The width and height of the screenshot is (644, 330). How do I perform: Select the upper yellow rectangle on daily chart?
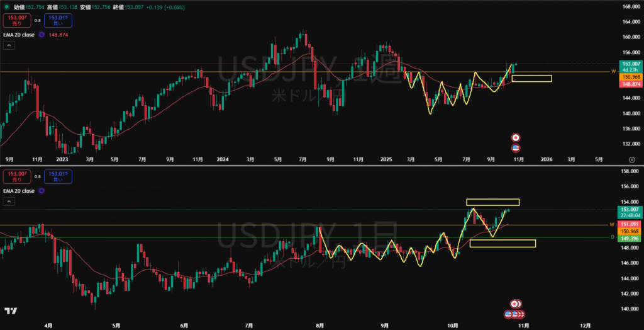492,202
